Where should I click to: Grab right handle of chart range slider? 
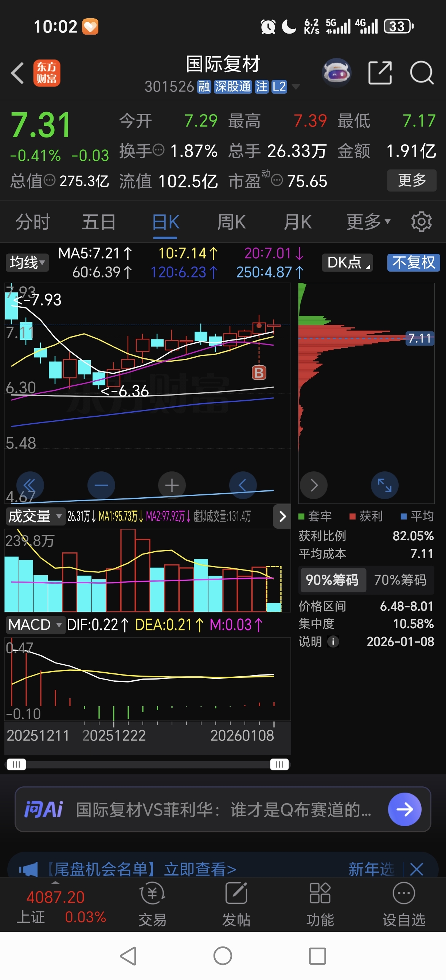tap(279, 764)
